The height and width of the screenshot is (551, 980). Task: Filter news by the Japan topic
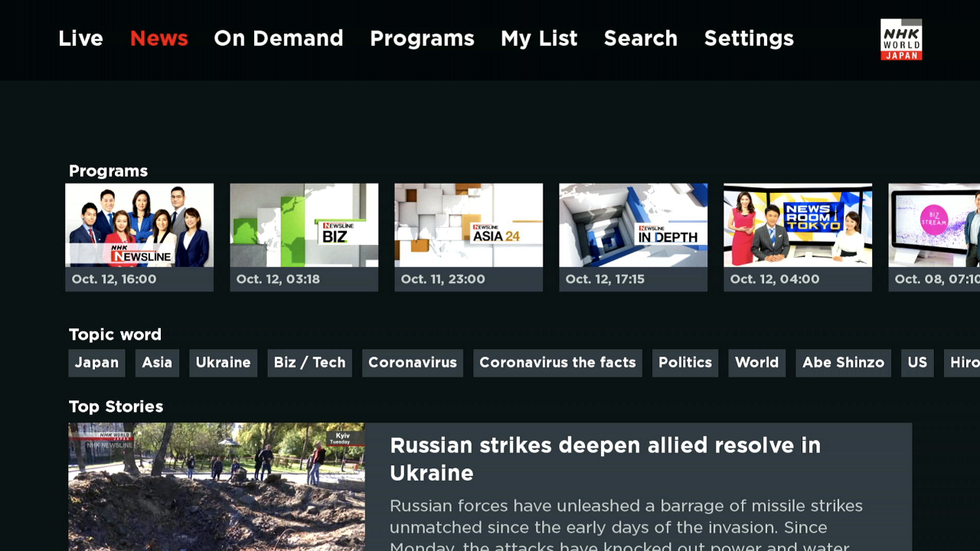tap(96, 363)
